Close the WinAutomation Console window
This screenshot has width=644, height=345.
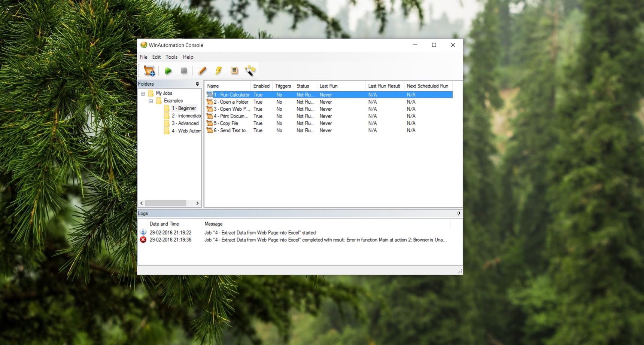(x=453, y=45)
